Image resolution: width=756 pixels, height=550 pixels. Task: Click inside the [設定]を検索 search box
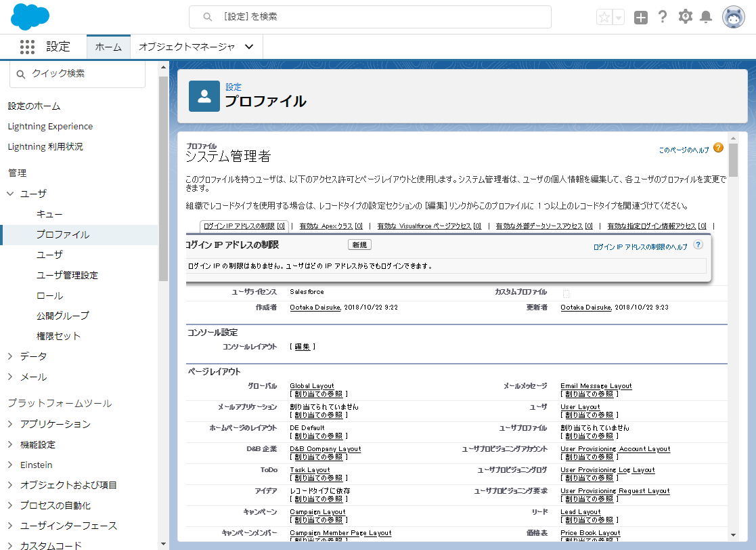[370, 17]
